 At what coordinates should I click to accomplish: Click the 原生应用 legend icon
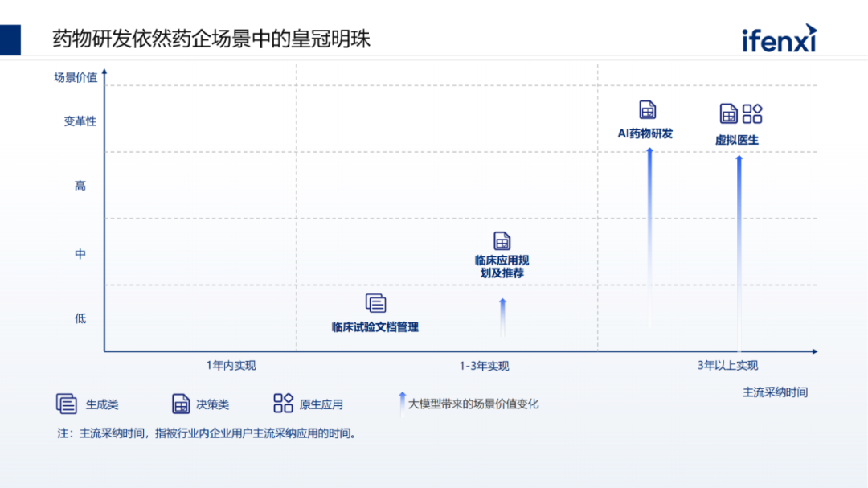click(x=283, y=403)
